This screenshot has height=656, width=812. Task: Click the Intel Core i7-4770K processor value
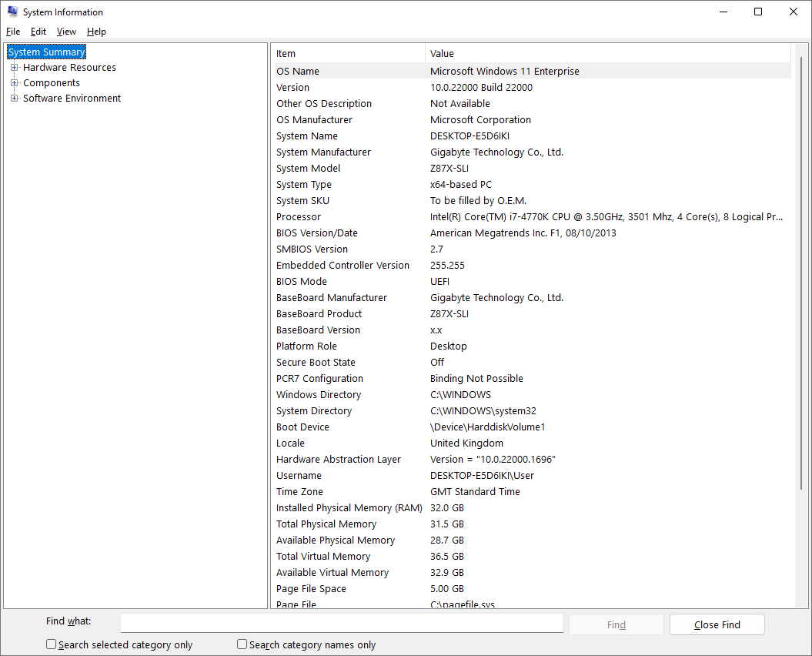tap(606, 216)
